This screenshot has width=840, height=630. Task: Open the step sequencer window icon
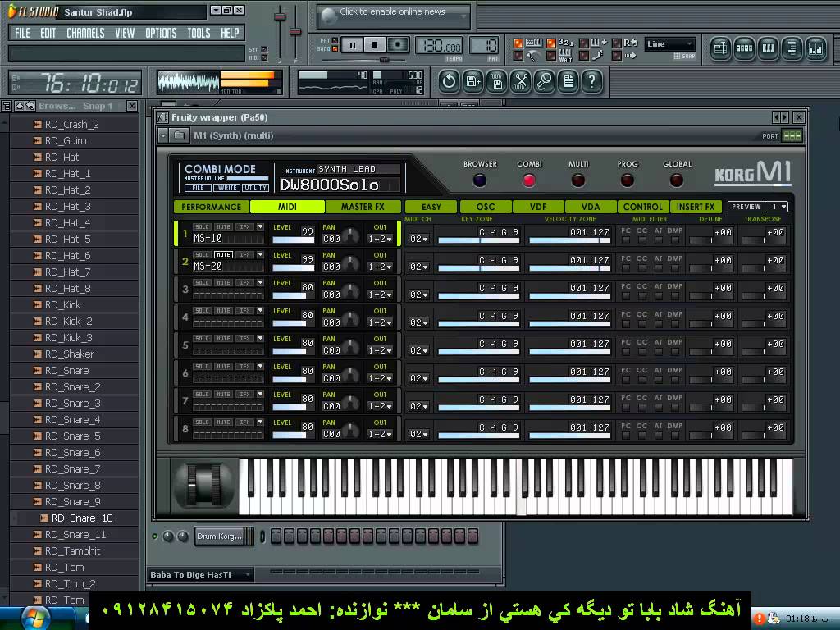coord(745,48)
